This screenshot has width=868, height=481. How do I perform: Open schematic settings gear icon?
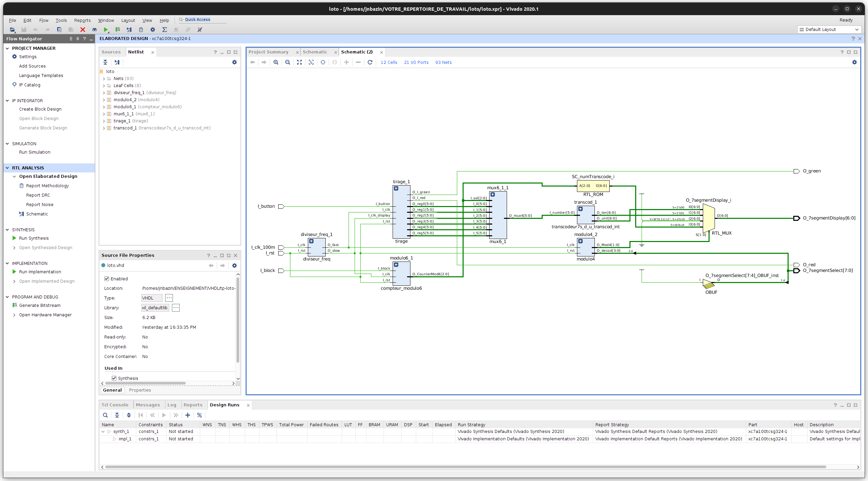click(x=854, y=62)
